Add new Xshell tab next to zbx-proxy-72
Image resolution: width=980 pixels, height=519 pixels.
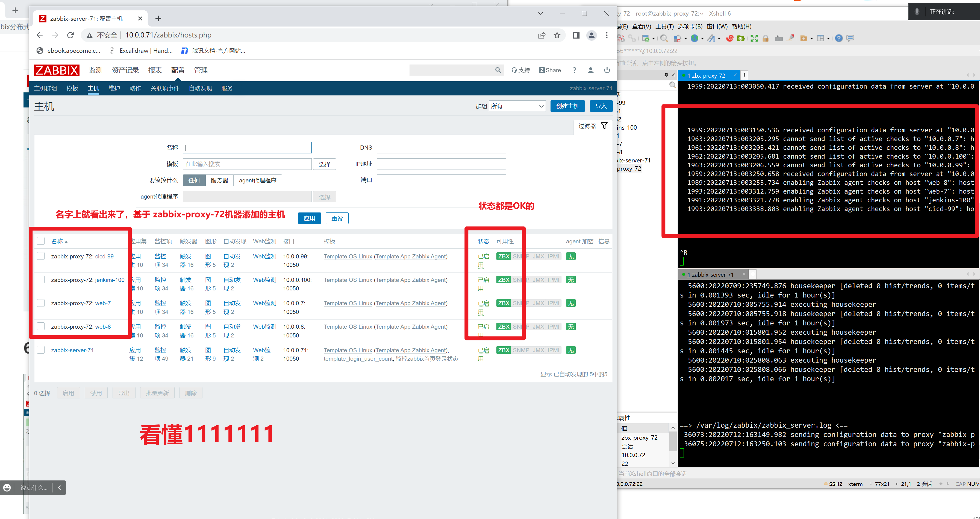point(744,75)
